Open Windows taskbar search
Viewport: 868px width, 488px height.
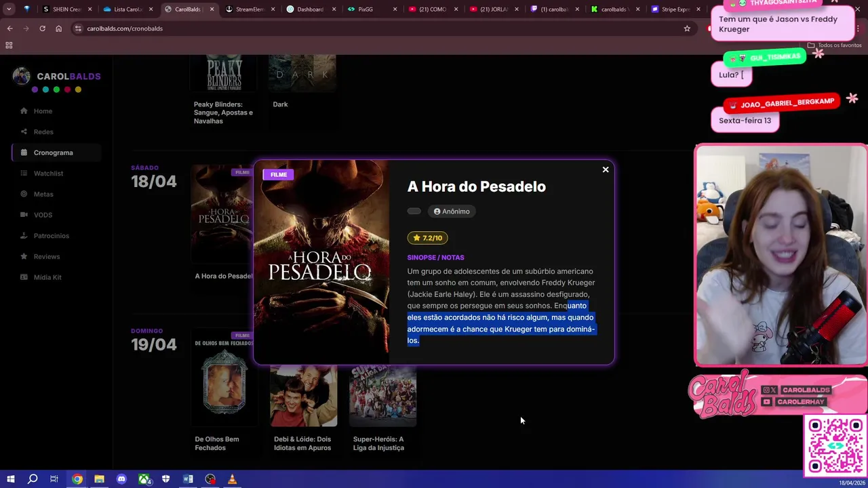pos(33,479)
